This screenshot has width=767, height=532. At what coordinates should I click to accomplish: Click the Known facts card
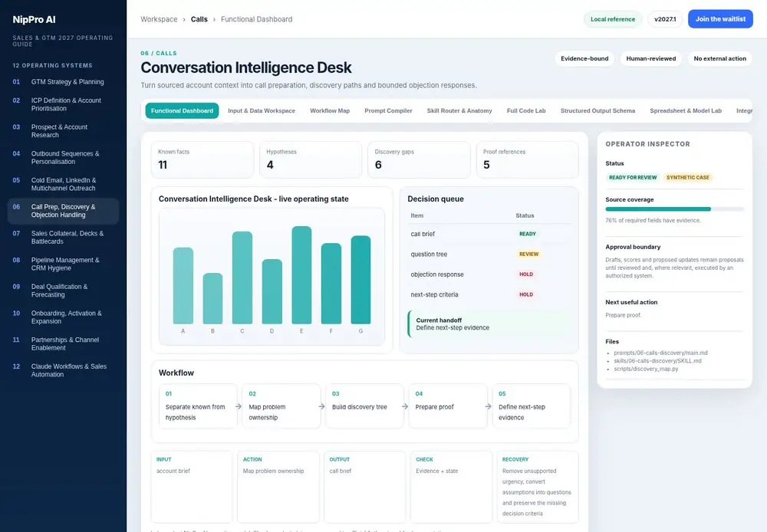pos(202,160)
